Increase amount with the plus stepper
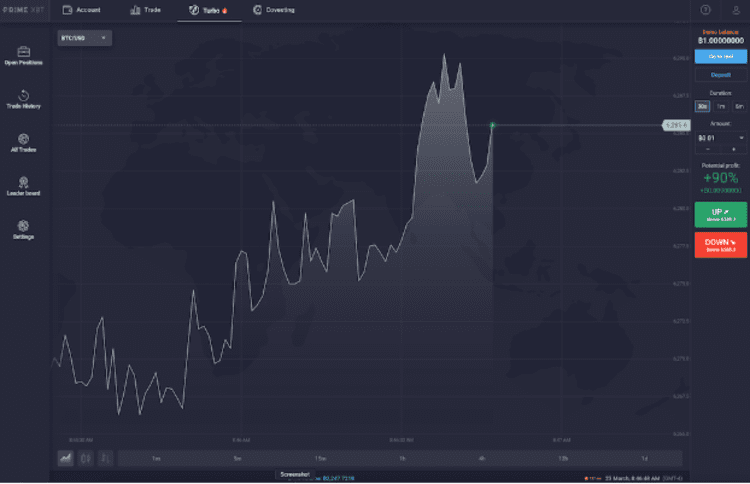 tap(733, 149)
